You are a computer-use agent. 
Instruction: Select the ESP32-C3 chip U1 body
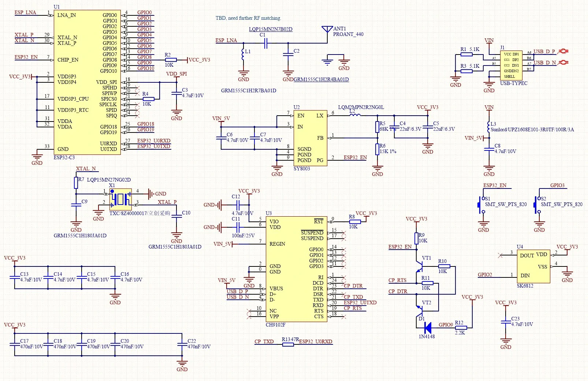coord(87,82)
